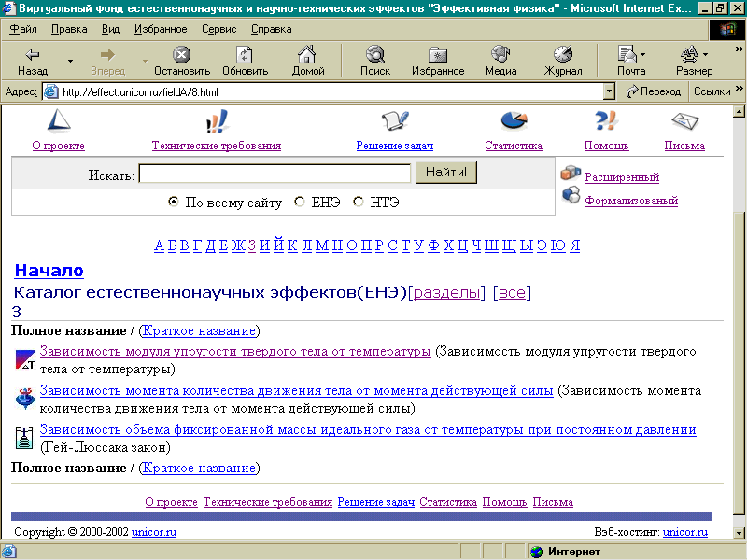Click the question mark icon above Помощь
The image size is (747, 560).
[606, 120]
